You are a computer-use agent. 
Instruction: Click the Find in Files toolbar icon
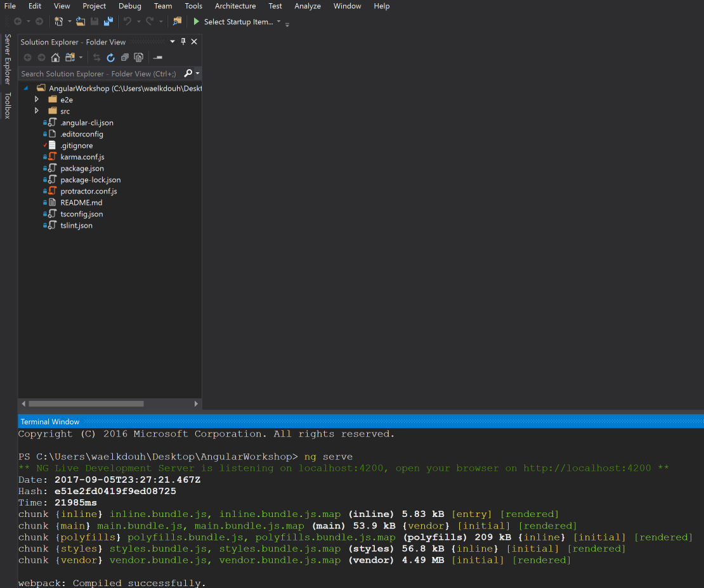pos(177,22)
